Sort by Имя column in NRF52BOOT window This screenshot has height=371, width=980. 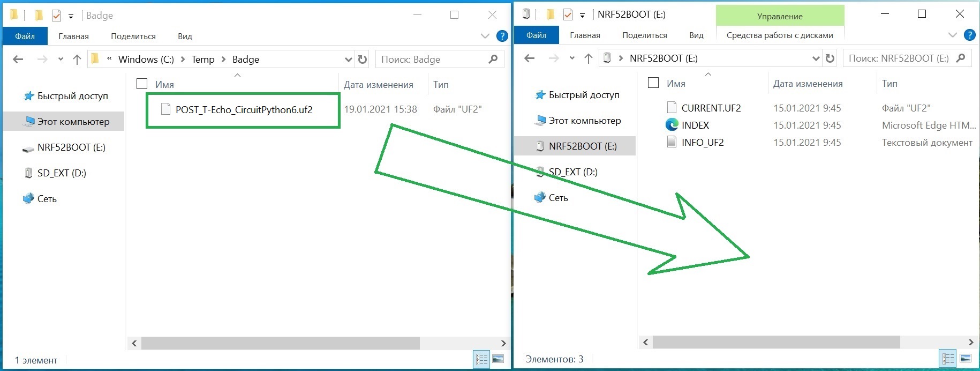[x=676, y=84]
